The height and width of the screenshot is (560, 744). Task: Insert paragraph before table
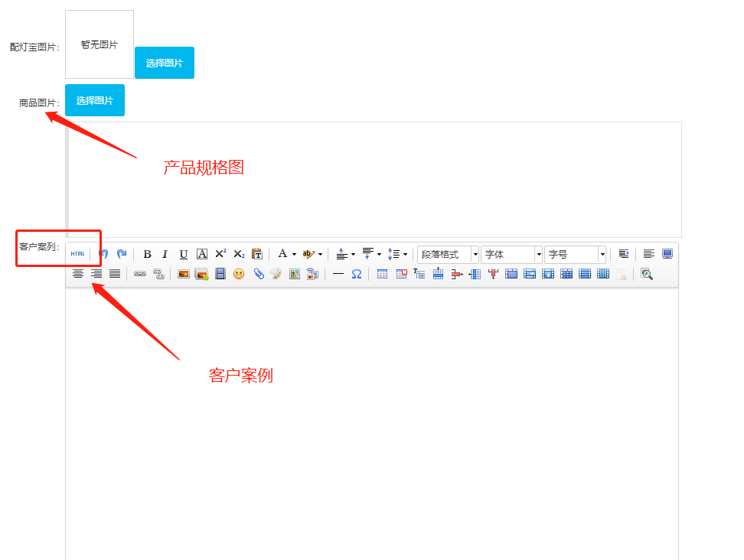tap(419, 274)
